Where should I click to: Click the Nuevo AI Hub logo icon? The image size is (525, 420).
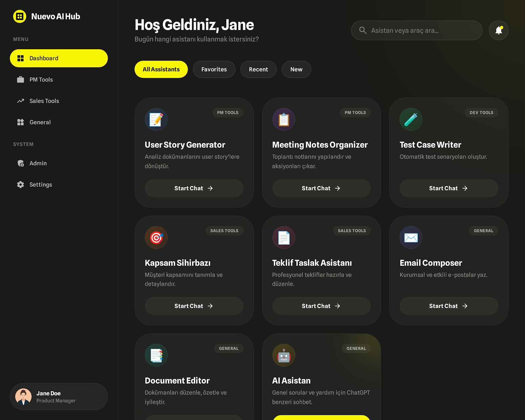click(20, 16)
